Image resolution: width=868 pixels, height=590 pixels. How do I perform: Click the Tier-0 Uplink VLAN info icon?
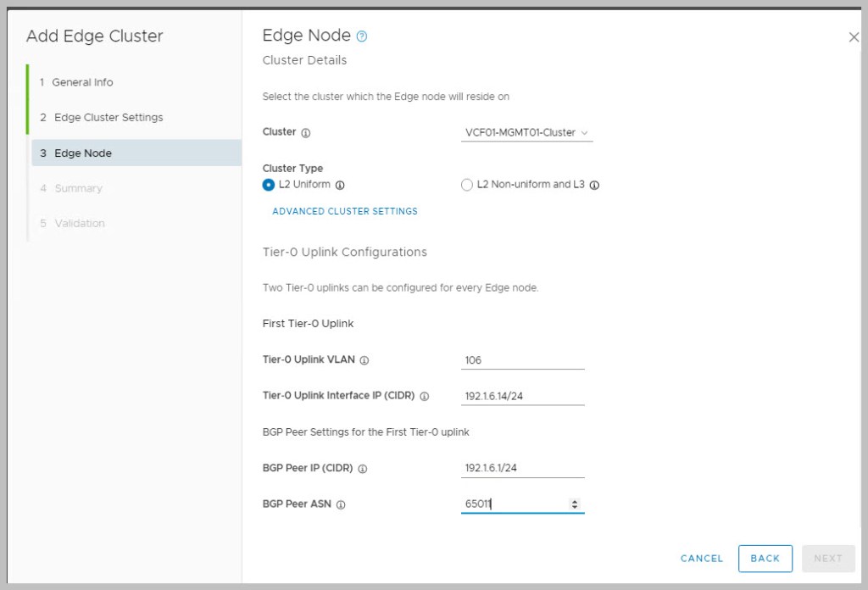[364, 360]
